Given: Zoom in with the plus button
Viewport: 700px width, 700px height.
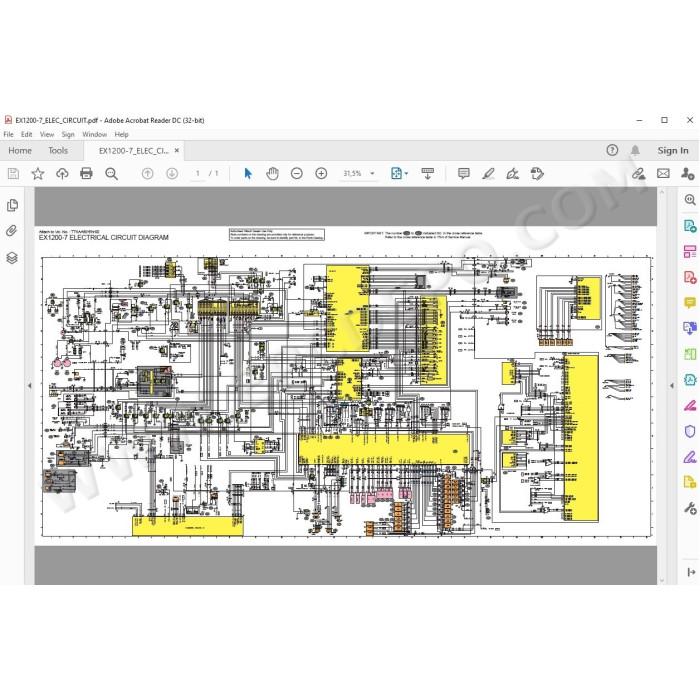Looking at the screenshot, I should point(321,174).
